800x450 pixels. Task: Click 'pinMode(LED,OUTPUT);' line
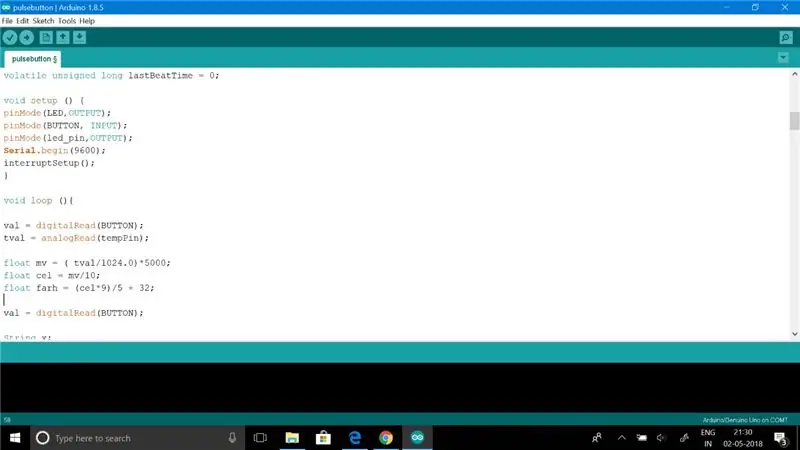57,113
